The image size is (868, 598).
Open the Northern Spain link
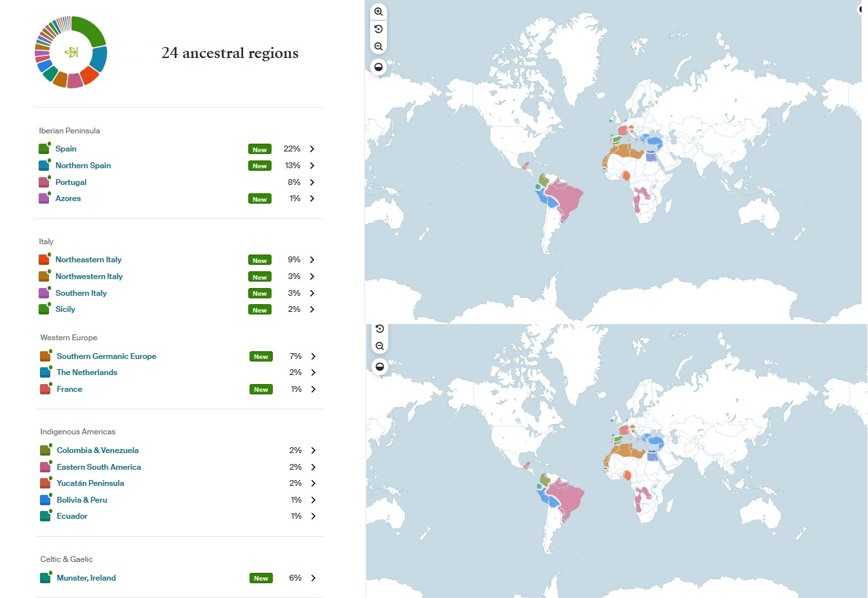(x=83, y=166)
